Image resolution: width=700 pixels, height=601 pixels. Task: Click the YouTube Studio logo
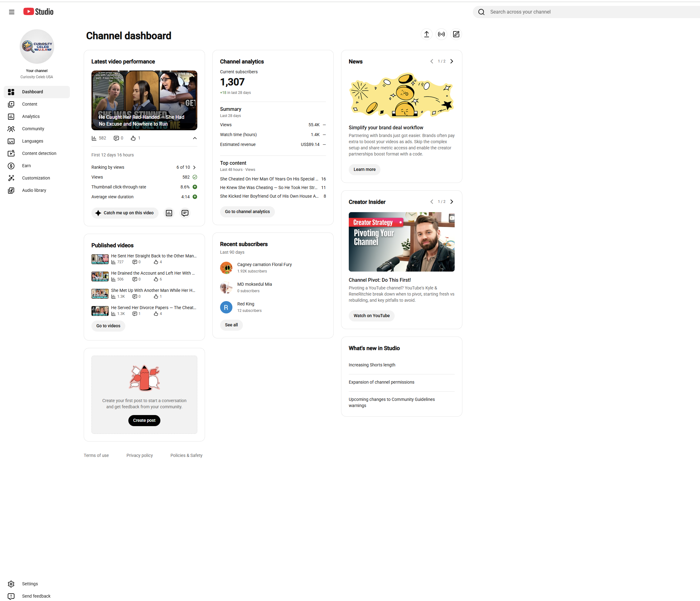(x=38, y=12)
